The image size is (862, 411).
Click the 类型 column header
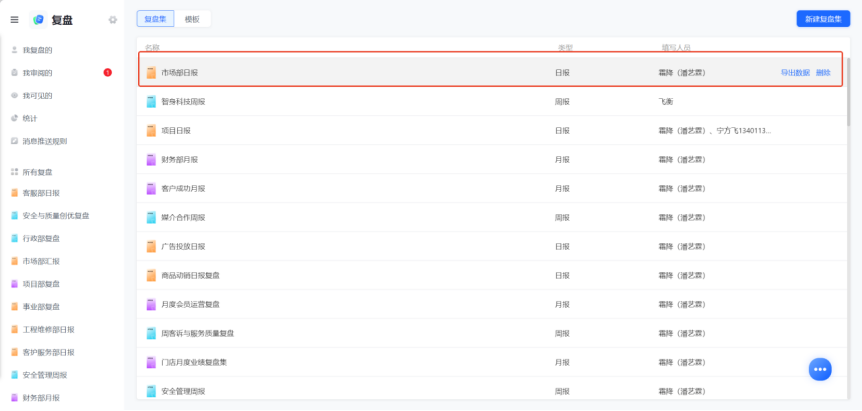point(565,48)
